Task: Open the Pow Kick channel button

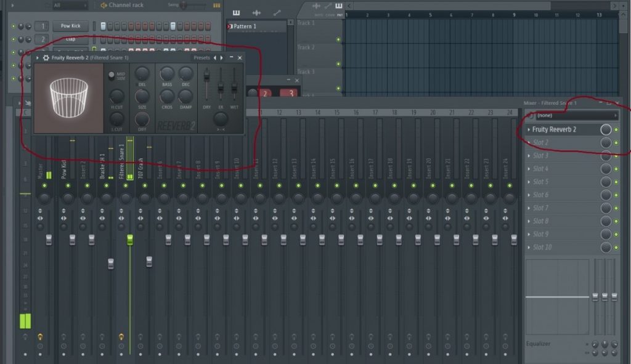Action: tap(70, 26)
